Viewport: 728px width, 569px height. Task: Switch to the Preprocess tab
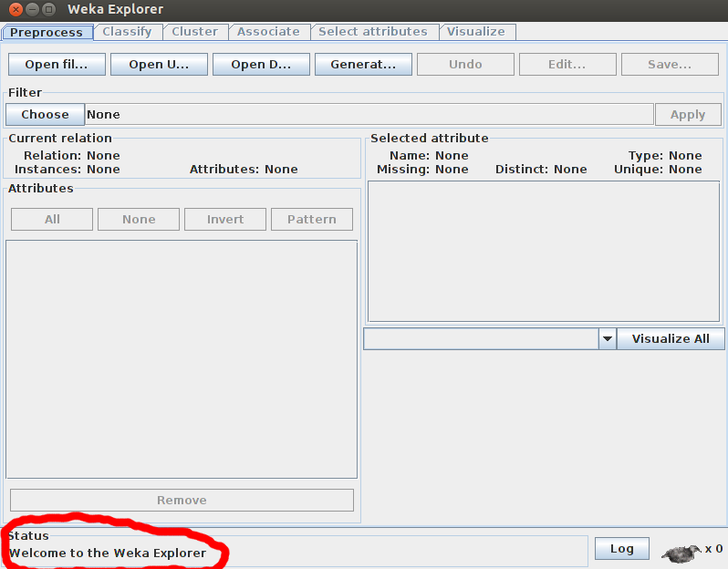pos(47,33)
